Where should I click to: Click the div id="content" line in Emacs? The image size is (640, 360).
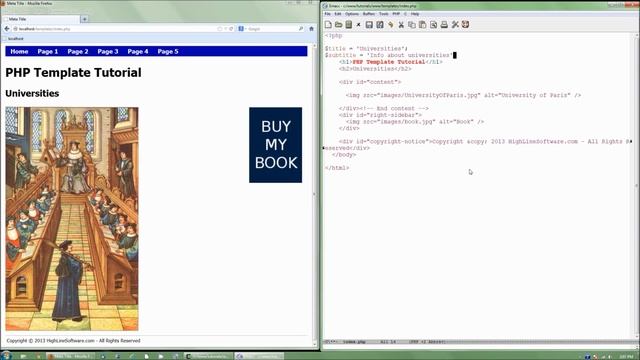point(370,82)
